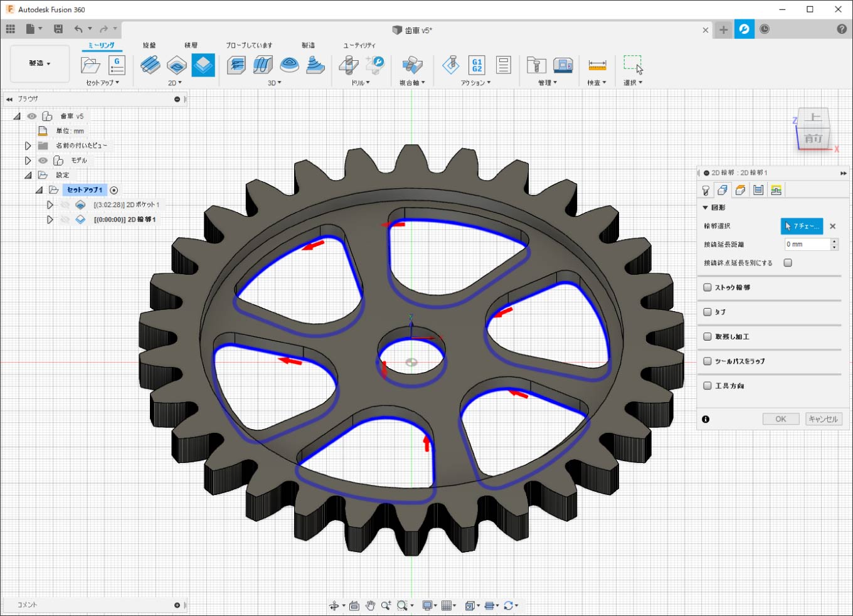The height and width of the screenshot is (616, 853).
Task: Open the ユーティリティ ribbon tab
Action: point(359,45)
